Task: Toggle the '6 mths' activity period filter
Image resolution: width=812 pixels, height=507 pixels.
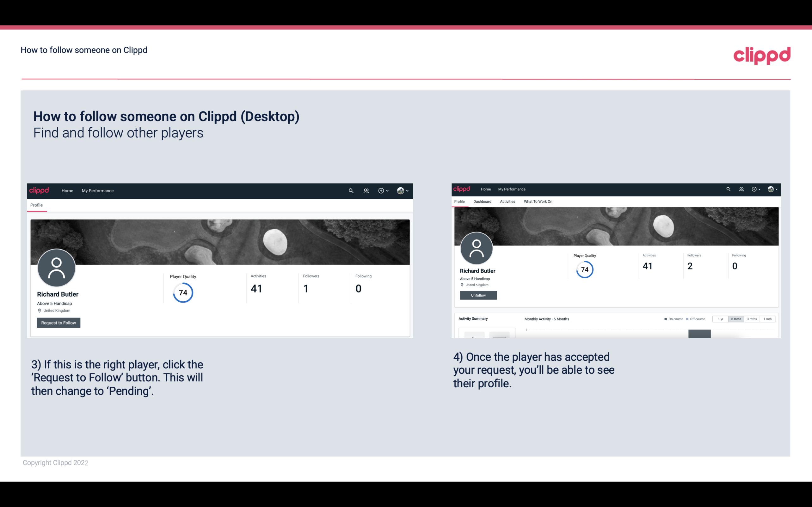Action: [736, 319]
